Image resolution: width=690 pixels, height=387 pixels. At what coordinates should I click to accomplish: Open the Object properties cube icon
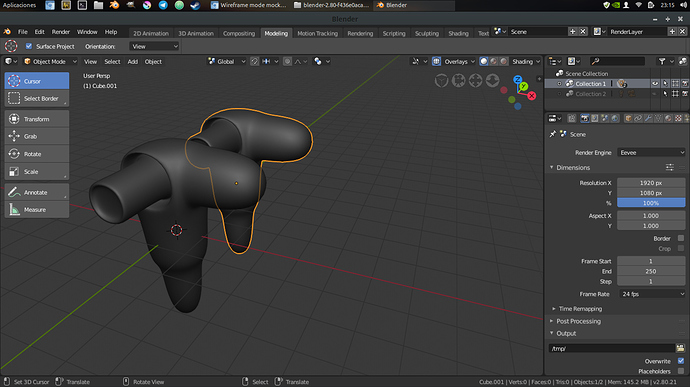tap(628, 118)
